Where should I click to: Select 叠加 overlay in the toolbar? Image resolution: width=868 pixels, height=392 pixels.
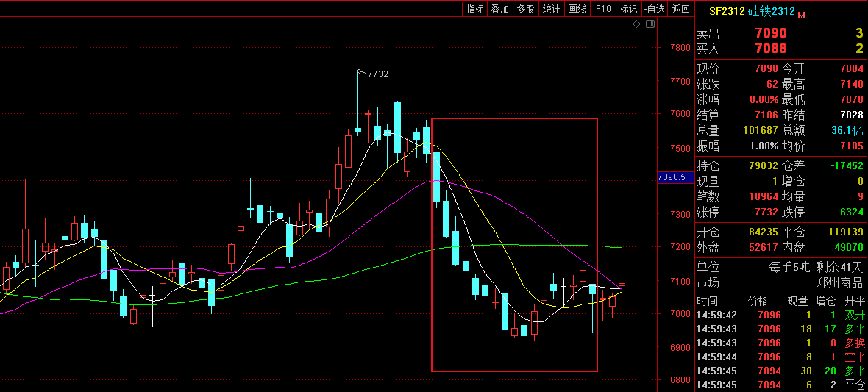pos(499,9)
